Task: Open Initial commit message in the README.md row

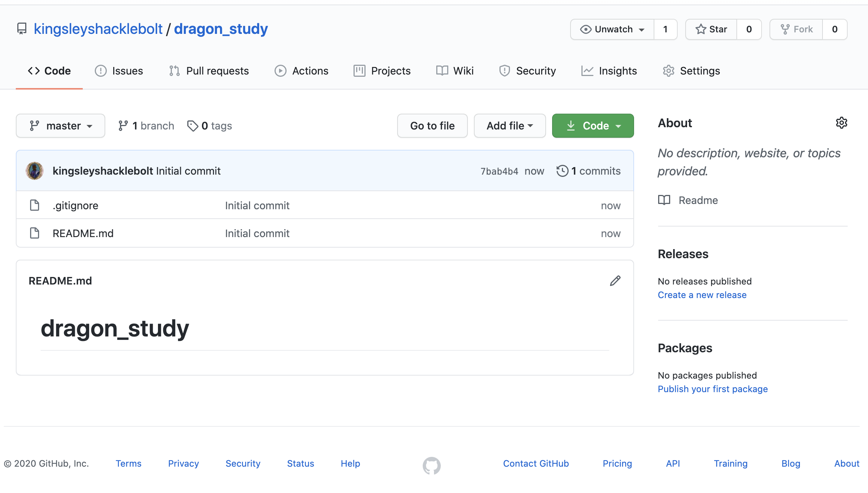Action: point(257,233)
